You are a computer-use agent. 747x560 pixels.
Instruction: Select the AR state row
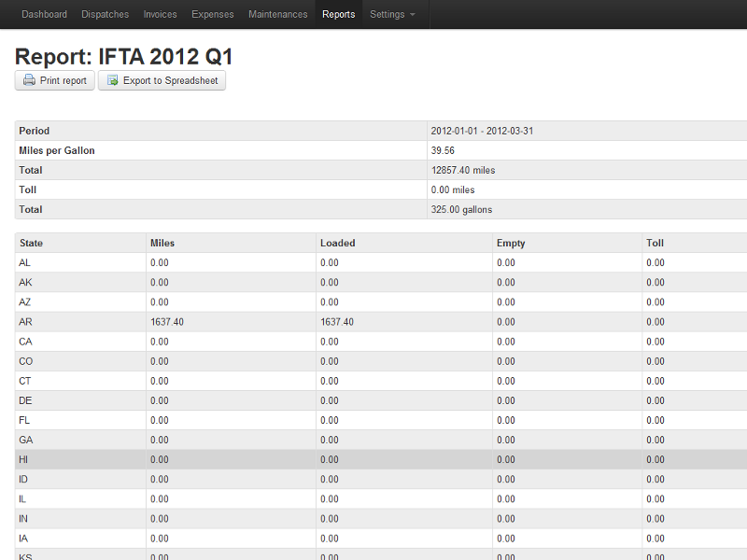pyautogui.click(x=25, y=322)
